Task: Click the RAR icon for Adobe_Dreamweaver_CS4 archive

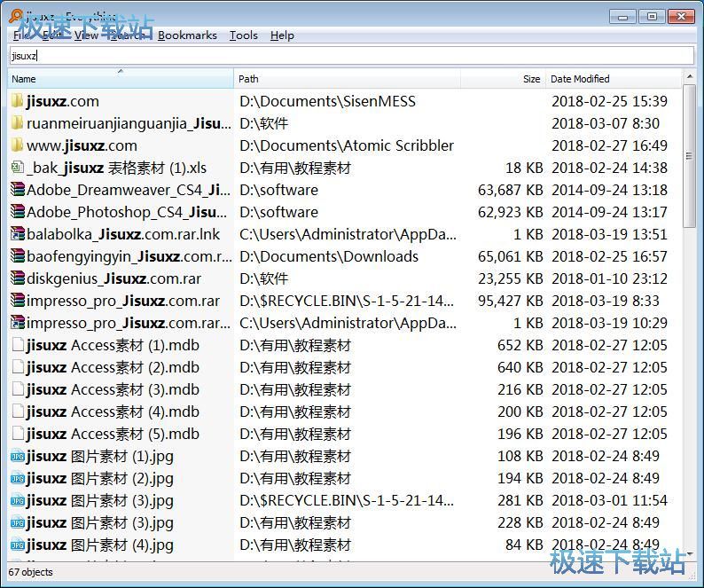Action: (17, 190)
